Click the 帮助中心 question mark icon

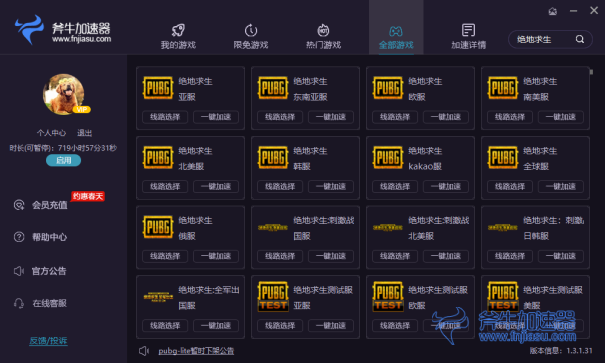[x=19, y=237]
